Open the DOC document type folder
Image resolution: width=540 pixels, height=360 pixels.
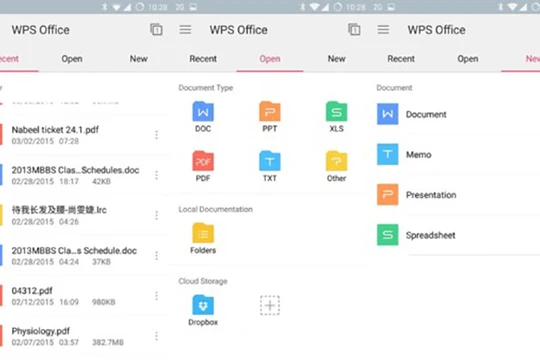(203, 117)
